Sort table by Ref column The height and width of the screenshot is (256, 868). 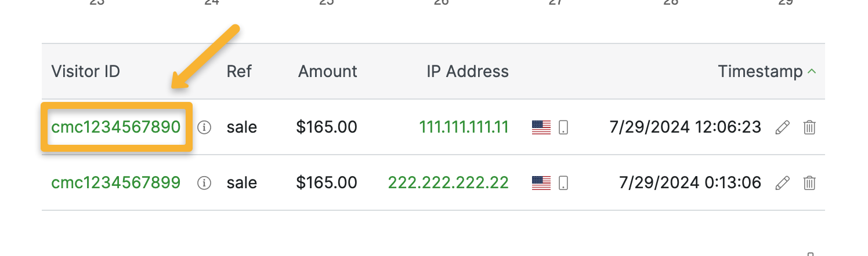tap(239, 72)
